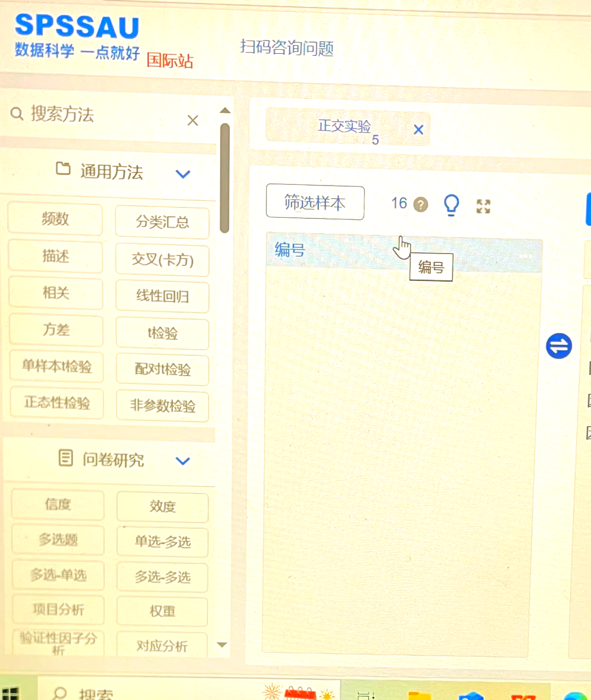This screenshot has width=591, height=700.
Task: Select the 交叉(卡方) chi-square method
Action: [162, 261]
